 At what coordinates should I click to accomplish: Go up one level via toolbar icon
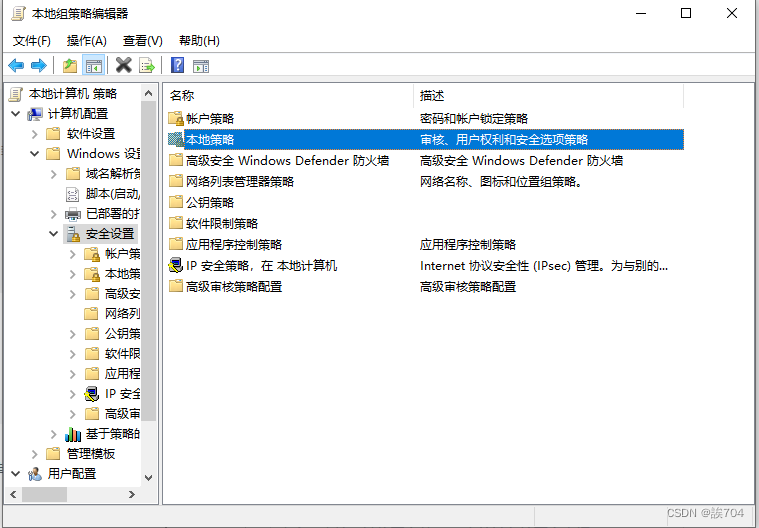pos(70,65)
